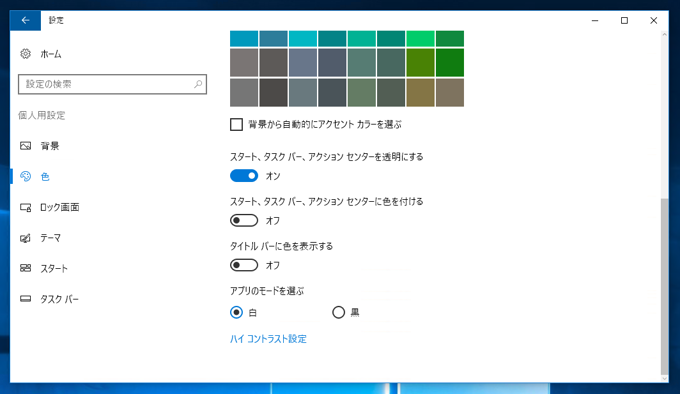This screenshot has width=680, height=394.
Task: Pick the olive green swatch in middle row
Action: 420,62
